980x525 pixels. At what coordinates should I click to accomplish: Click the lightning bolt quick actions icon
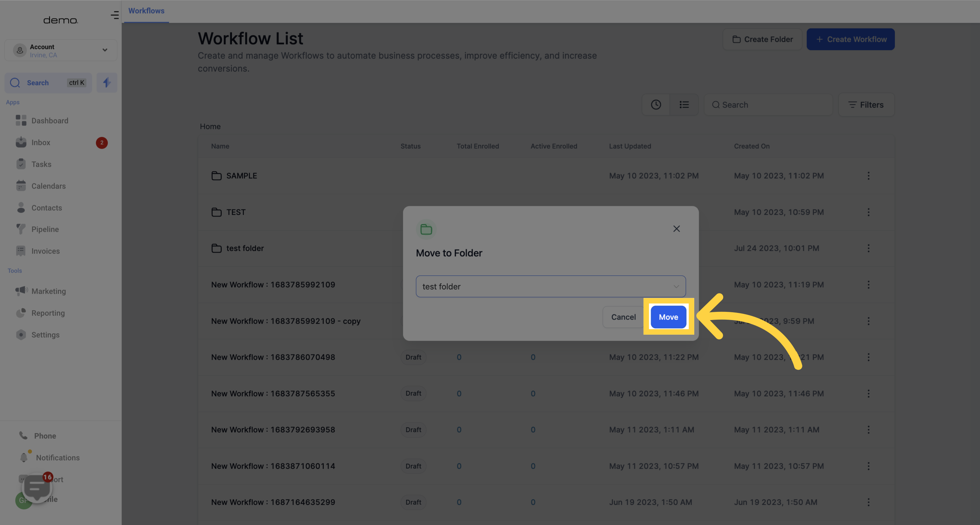pyautogui.click(x=107, y=83)
